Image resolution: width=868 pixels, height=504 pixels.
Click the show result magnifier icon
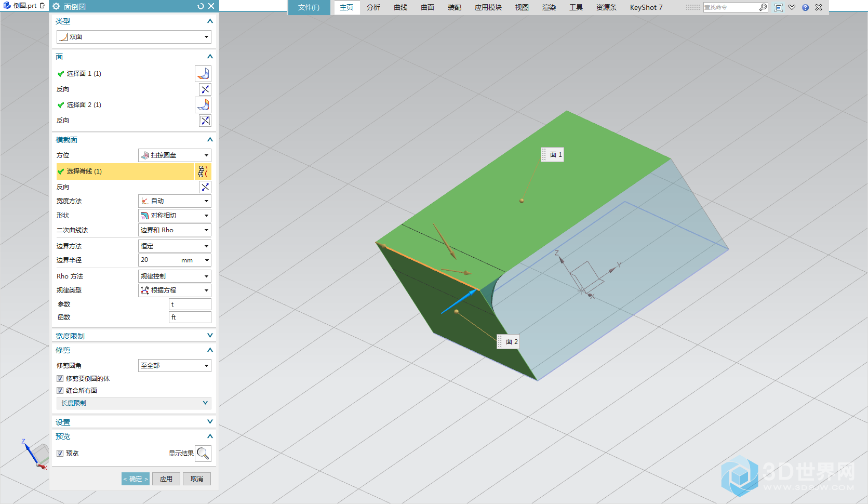pos(203,454)
